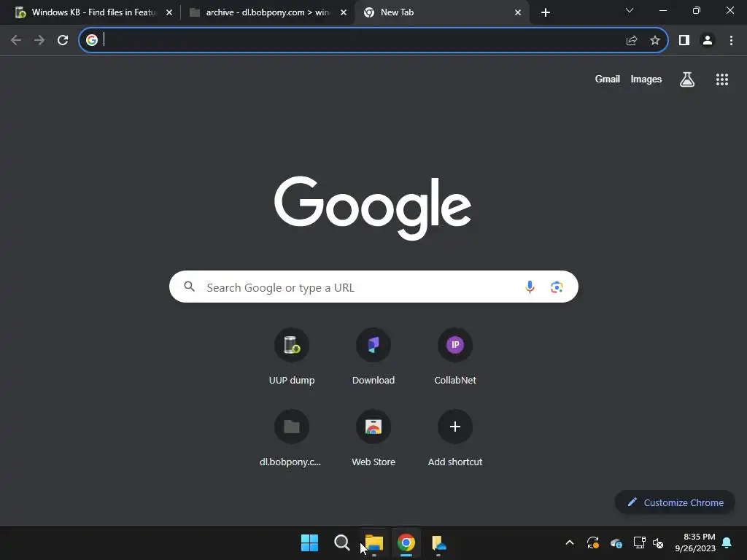Reload the current page
Image resolution: width=747 pixels, height=560 pixels.
coord(63,41)
